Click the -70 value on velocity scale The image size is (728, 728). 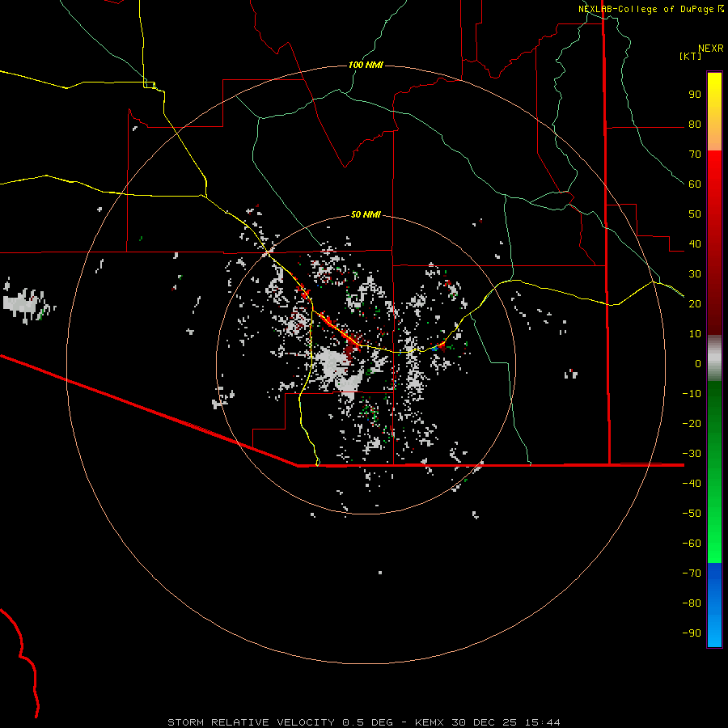(692, 573)
